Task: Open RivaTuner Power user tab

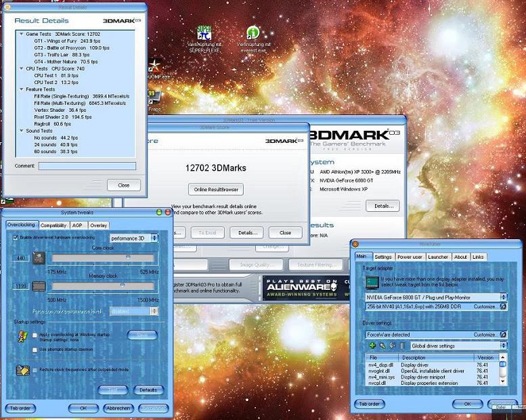Action: click(x=410, y=257)
